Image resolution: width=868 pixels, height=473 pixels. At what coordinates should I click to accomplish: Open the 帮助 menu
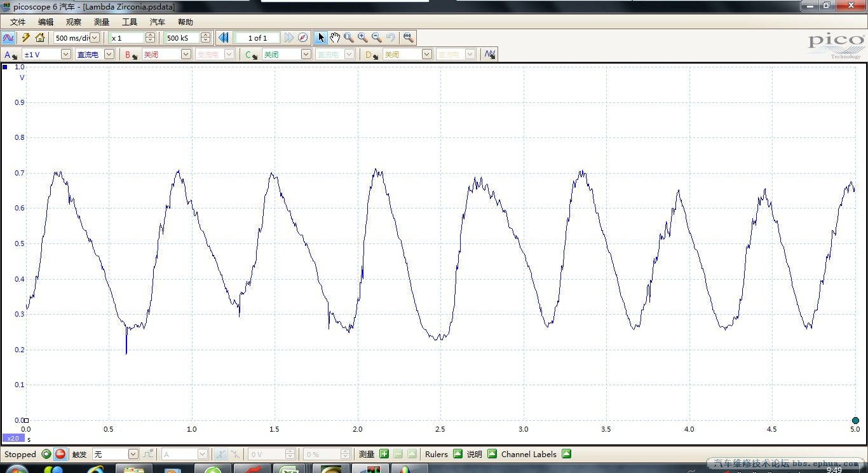point(186,22)
